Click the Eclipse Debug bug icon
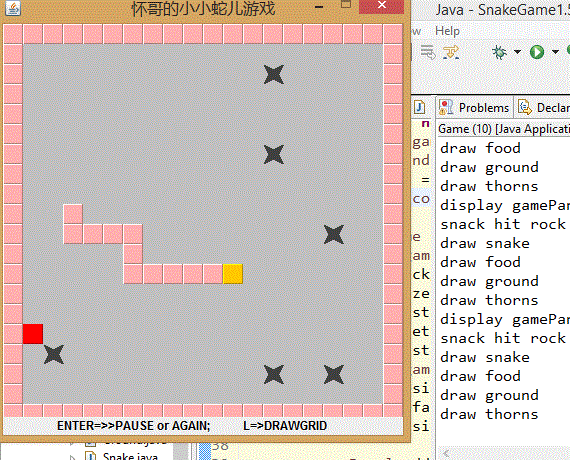 tap(499, 52)
